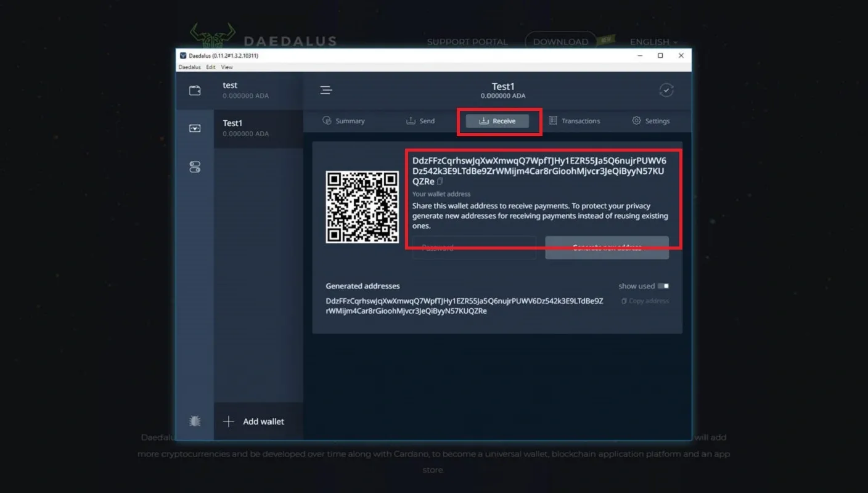Click the Generate new address button
This screenshot has width=868, height=493.
[607, 248]
